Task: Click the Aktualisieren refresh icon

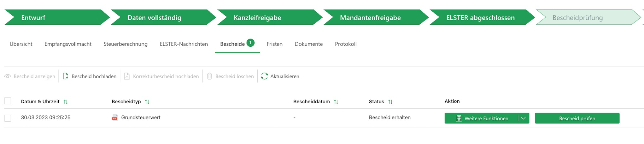Action: pyautogui.click(x=264, y=76)
